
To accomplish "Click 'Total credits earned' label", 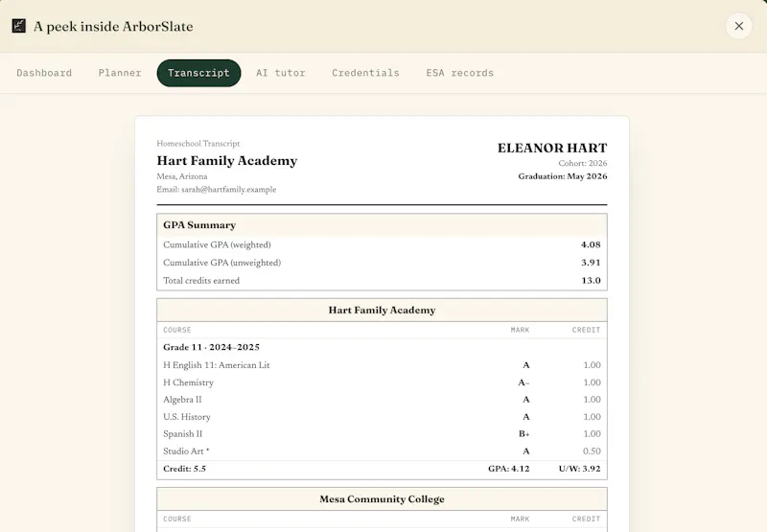I will 201,280.
